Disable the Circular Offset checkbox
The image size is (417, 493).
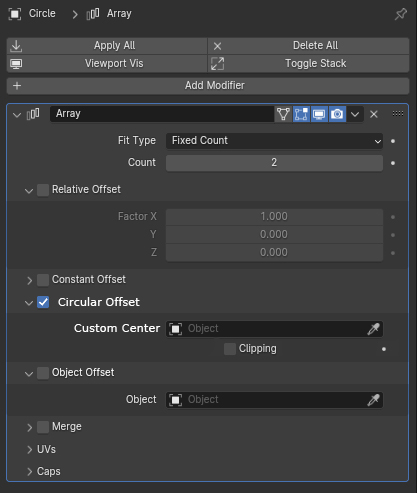coord(43,302)
